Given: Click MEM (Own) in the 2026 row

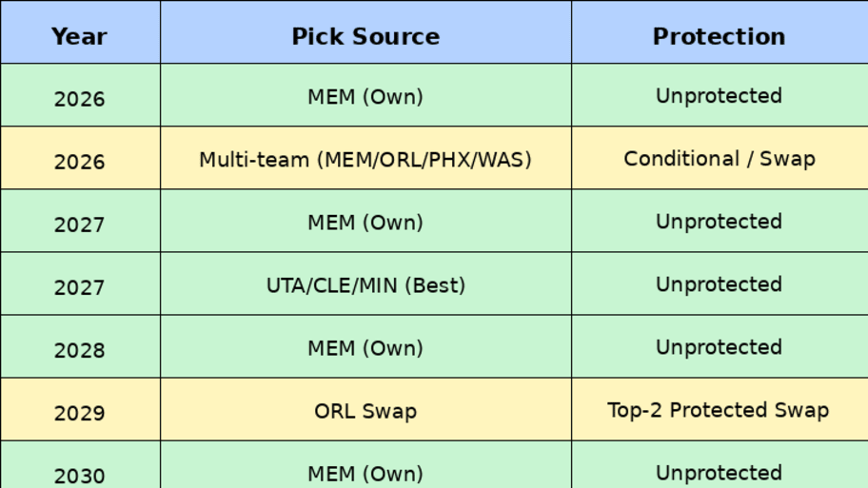Looking at the screenshot, I should 365,96.
